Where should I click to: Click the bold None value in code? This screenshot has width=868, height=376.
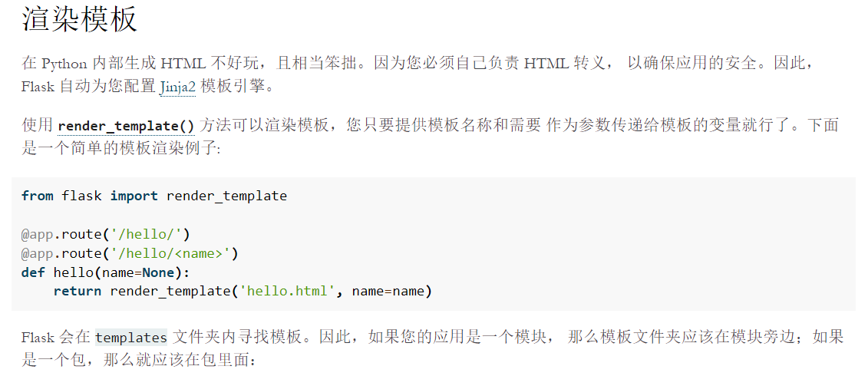click(x=158, y=272)
